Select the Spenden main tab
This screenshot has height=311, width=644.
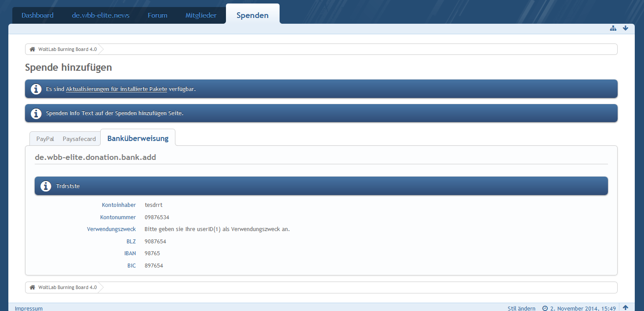[x=252, y=15]
